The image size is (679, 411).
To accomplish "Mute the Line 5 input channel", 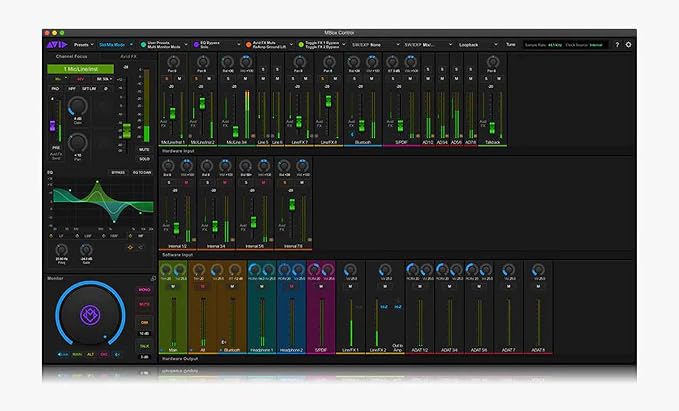I will pyautogui.click(x=263, y=78).
